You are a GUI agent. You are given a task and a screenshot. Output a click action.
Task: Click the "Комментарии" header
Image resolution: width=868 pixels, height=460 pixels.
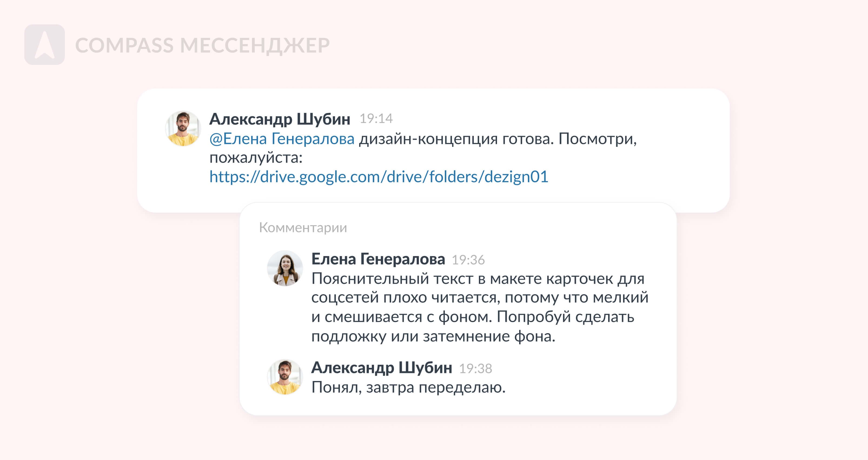pos(303,228)
